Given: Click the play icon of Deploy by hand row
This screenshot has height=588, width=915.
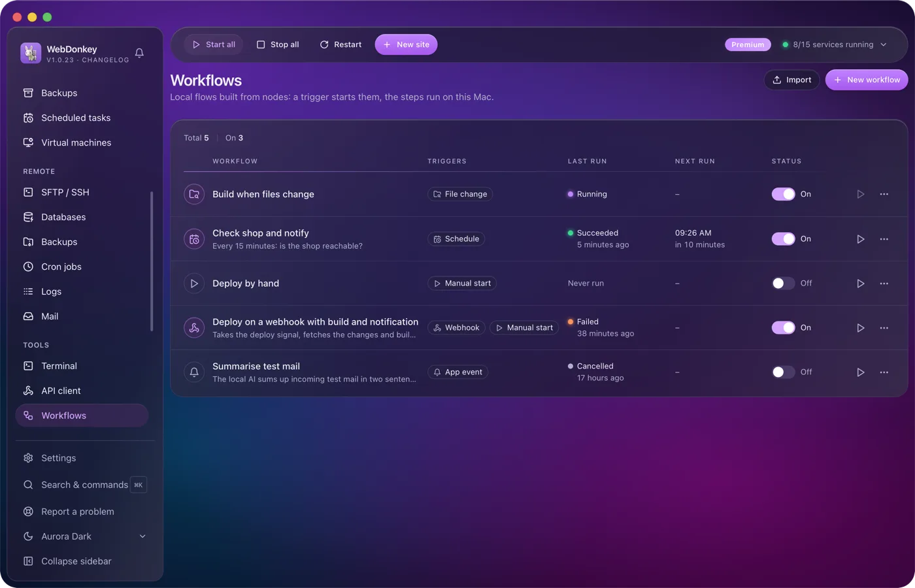Looking at the screenshot, I should click(194, 284).
